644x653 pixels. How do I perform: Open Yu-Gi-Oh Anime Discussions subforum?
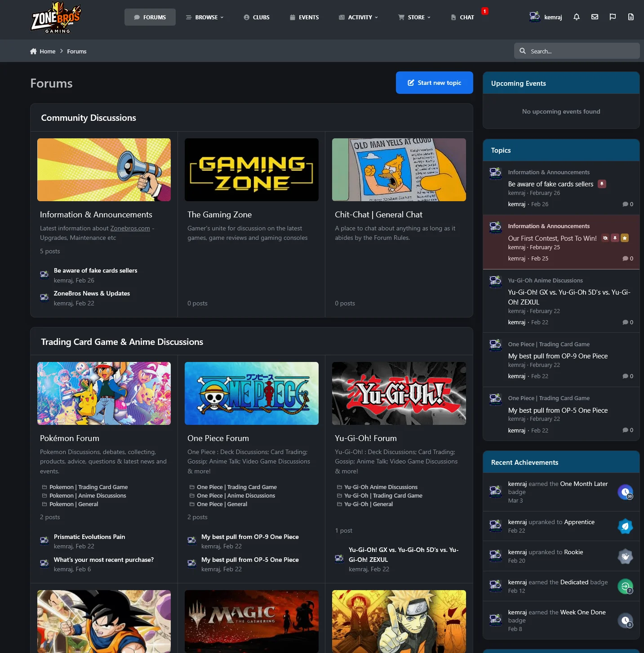(x=381, y=487)
